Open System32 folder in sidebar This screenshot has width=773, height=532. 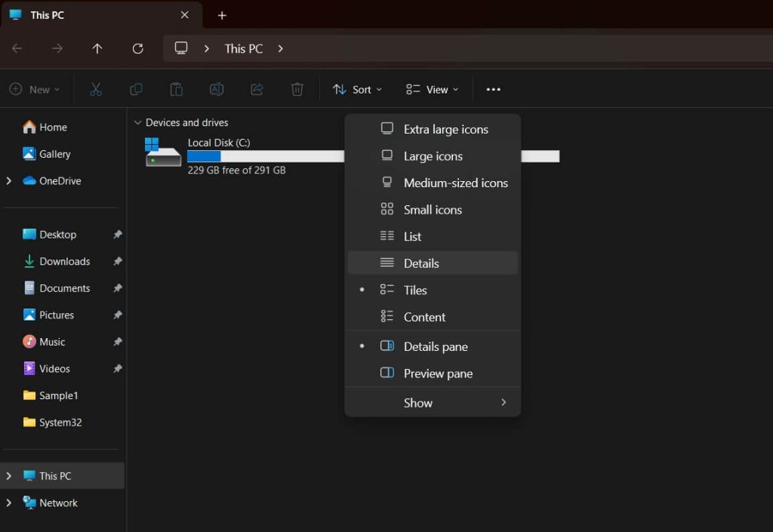pyautogui.click(x=52, y=422)
